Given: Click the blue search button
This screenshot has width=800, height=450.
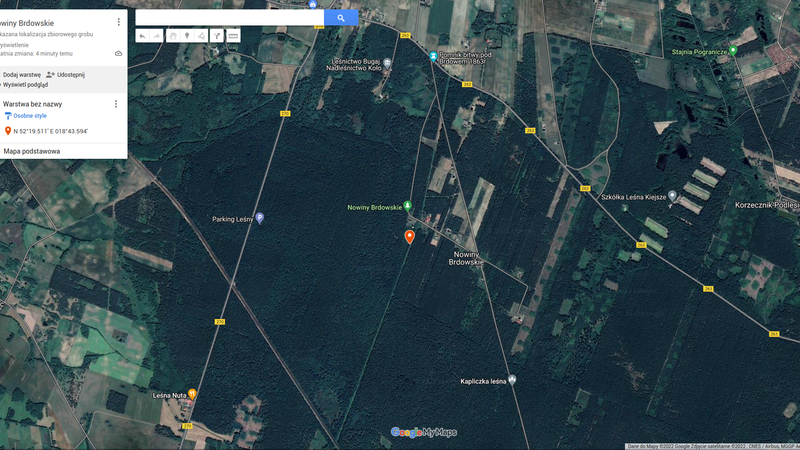Looking at the screenshot, I should (341, 18).
